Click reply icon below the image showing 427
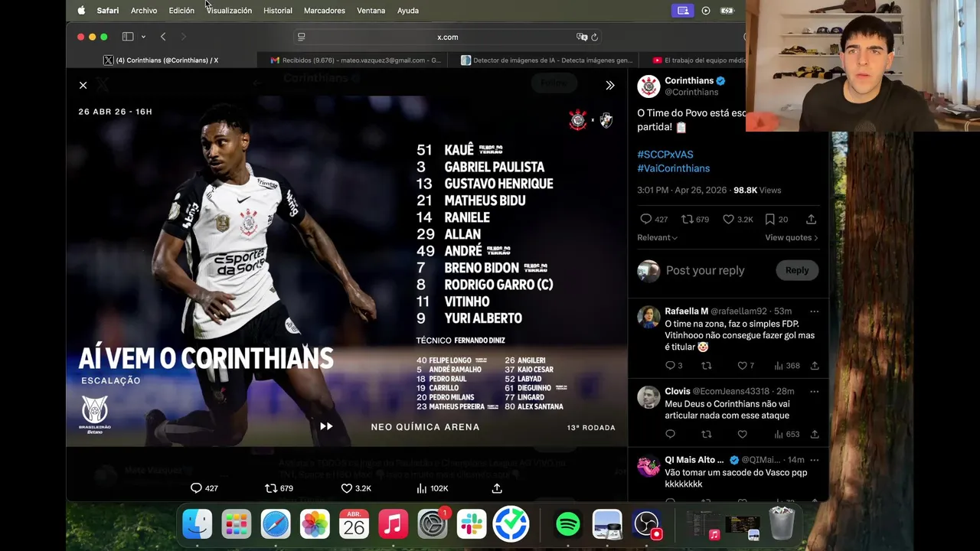 click(196, 488)
